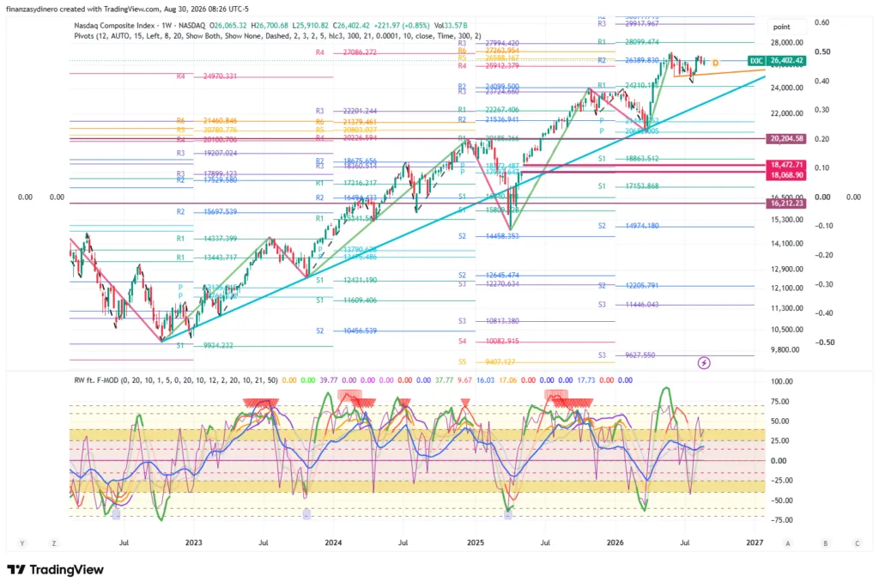Image resolution: width=879 pixels, height=588 pixels.
Task: Select the 16,212.23 horizontal line price tag
Action: click(x=786, y=203)
